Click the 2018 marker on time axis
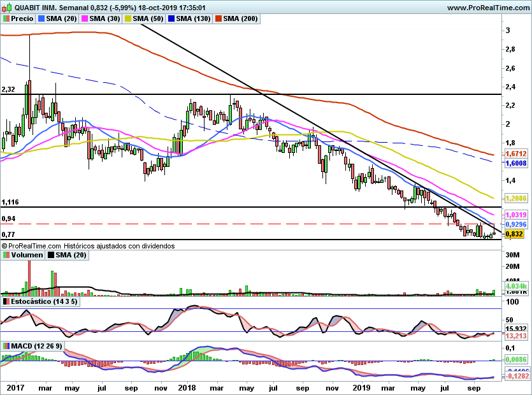Viewport: 532px width, 395px height. [187, 387]
